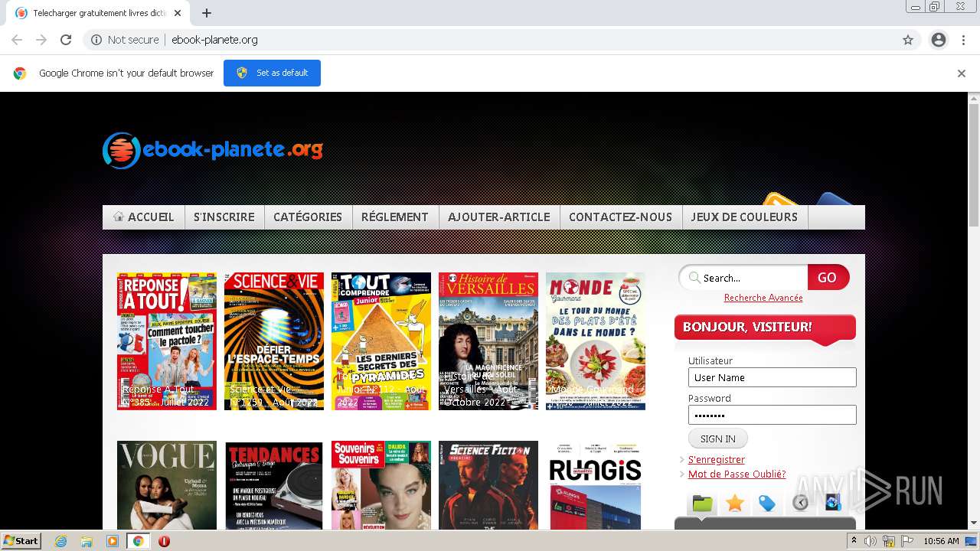Select the blue tag sidebar tab icon
The height and width of the screenshot is (551, 980).
coord(767,503)
